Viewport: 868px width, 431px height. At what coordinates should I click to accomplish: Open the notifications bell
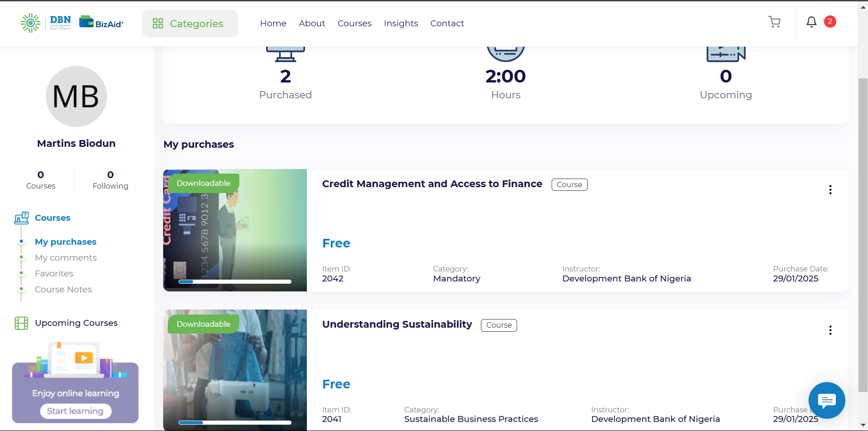click(811, 22)
